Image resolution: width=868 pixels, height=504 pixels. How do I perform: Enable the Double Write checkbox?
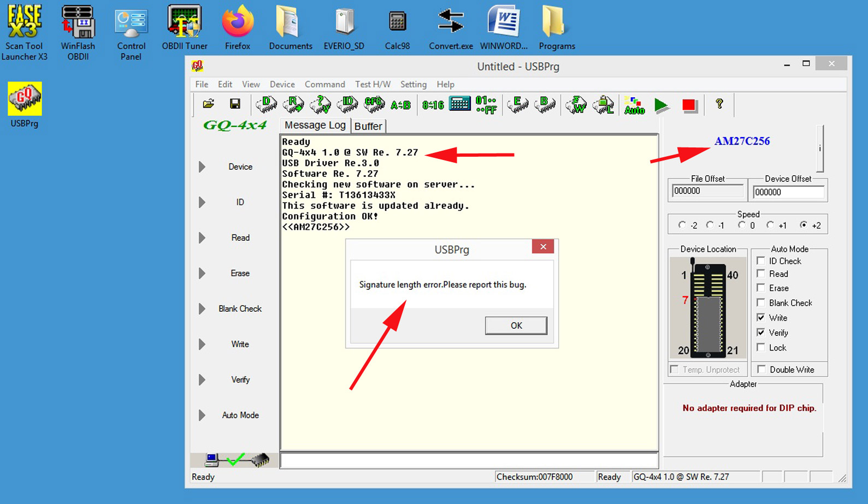point(761,370)
